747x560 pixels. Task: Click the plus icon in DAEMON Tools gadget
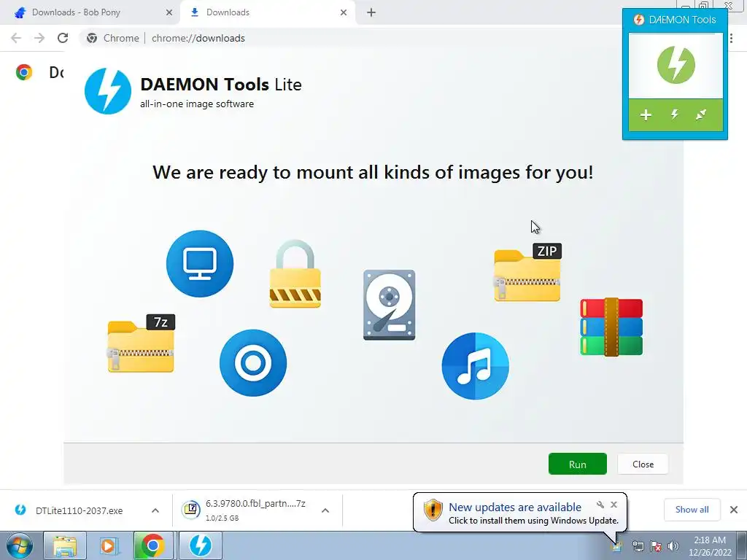[x=646, y=114]
